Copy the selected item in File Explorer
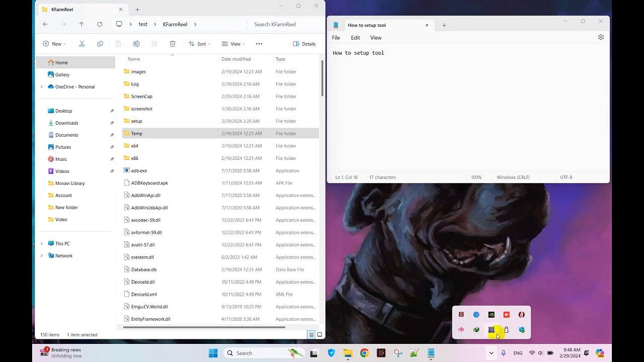 [x=100, y=44]
